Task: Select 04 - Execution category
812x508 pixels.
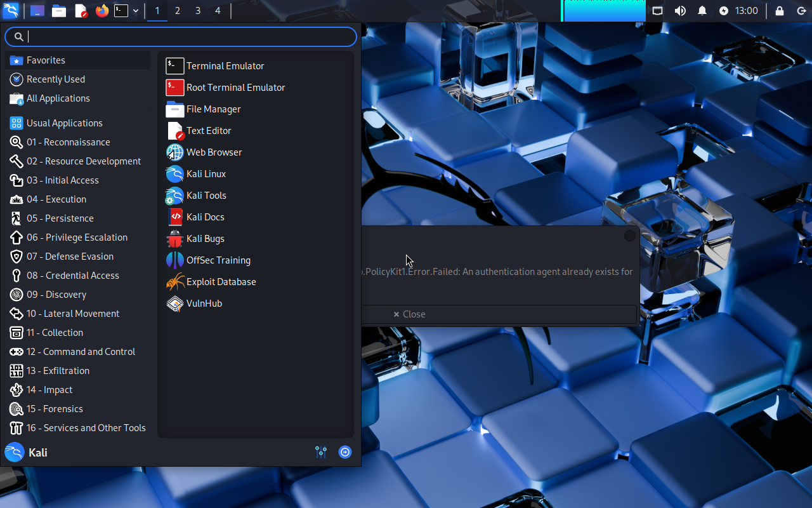Action: (77, 199)
